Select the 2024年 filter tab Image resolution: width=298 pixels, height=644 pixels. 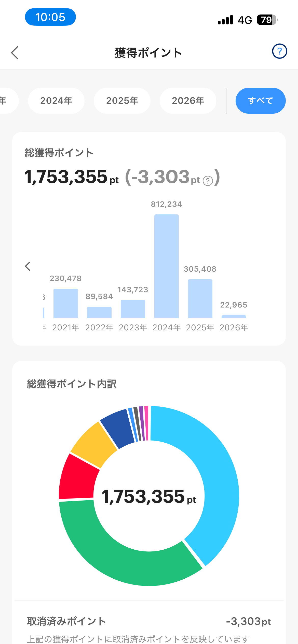pyautogui.click(x=56, y=101)
